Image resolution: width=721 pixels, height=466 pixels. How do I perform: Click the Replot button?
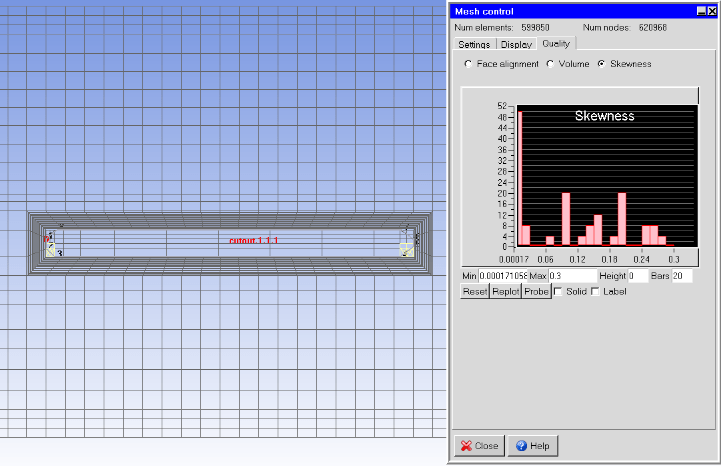tap(506, 291)
